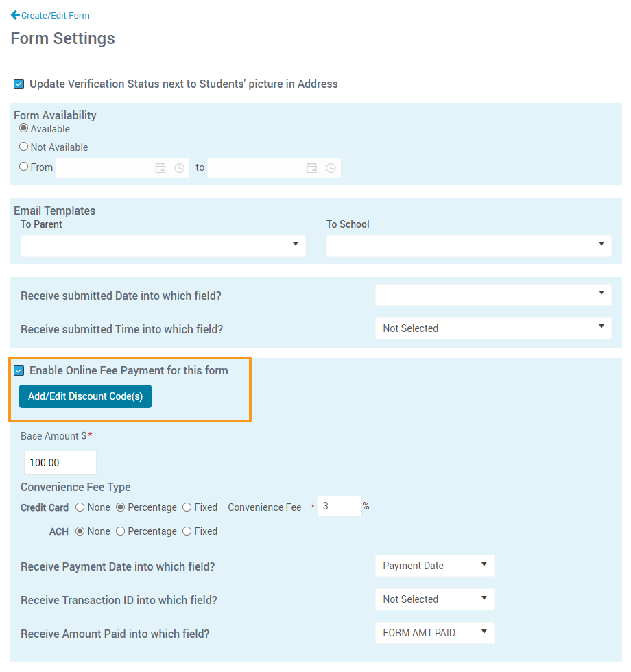Open the From time clock picker icon
631x672 pixels.
point(180,168)
